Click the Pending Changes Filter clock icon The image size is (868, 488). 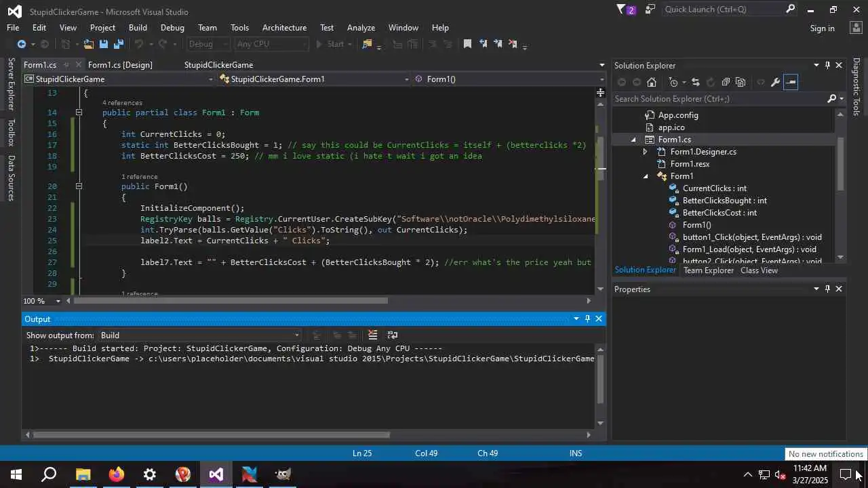pos(673,82)
